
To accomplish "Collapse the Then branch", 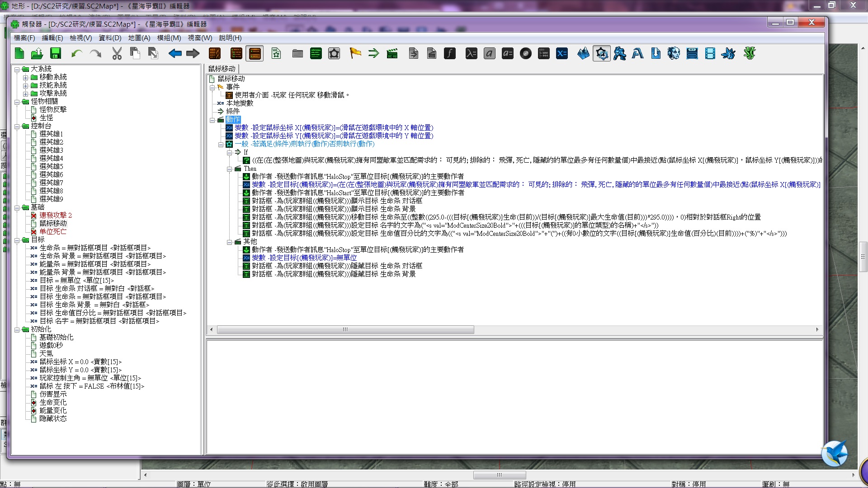I will point(229,169).
